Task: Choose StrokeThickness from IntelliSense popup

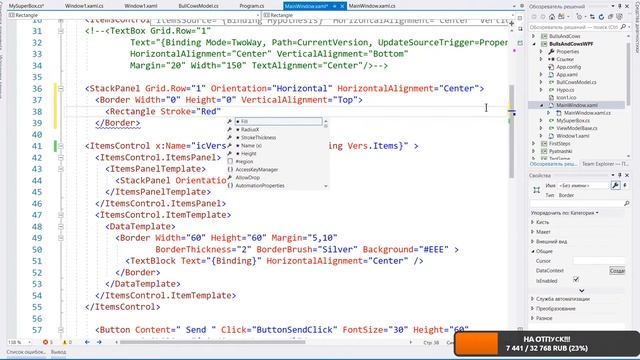Action: pyautogui.click(x=258, y=138)
